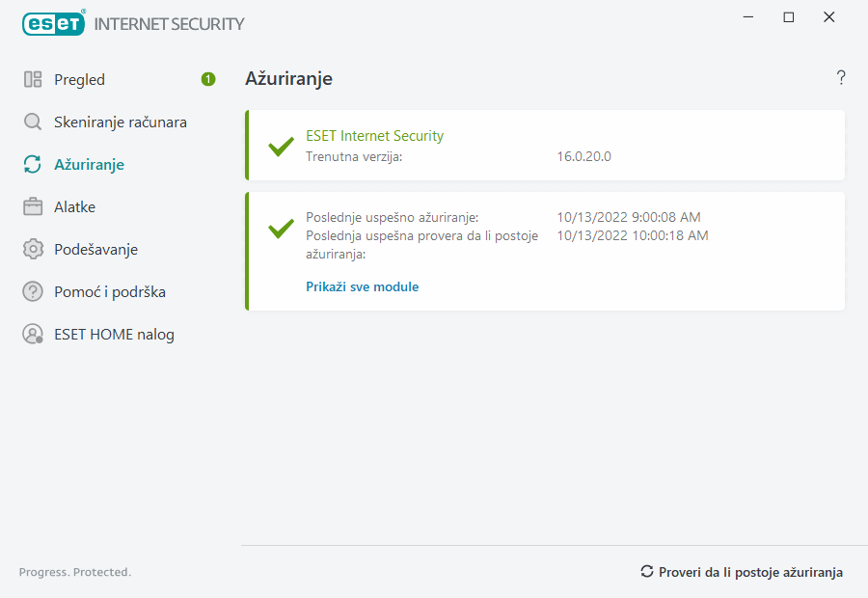868x598 pixels.
Task: Open the Pregled menu item
Action: tap(79, 80)
